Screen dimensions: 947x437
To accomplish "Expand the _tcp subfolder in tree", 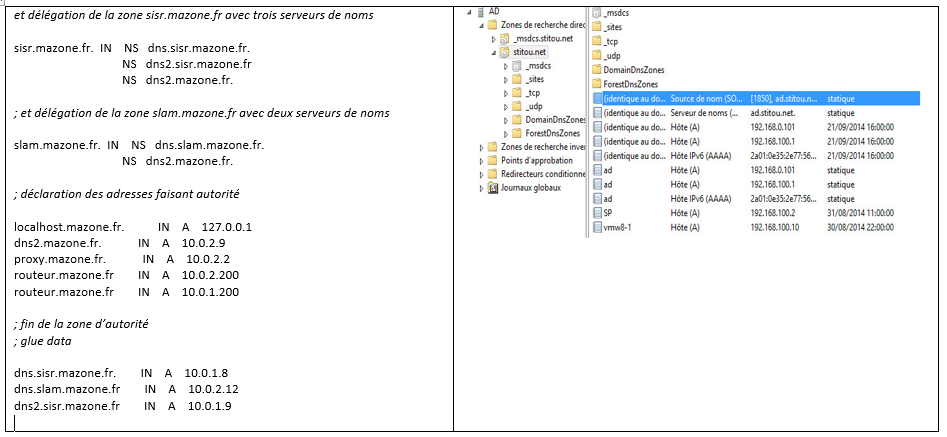I will (506, 92).
